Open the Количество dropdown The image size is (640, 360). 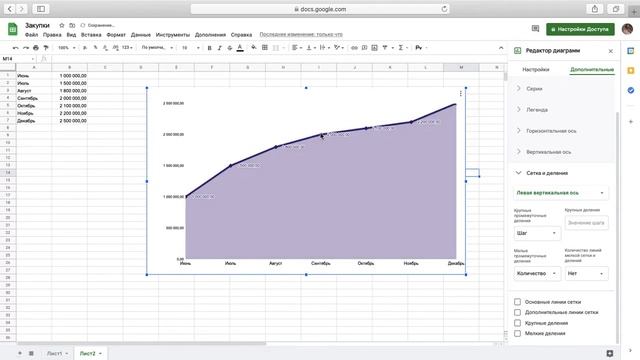pyautogui.click(x=537, y=273)
